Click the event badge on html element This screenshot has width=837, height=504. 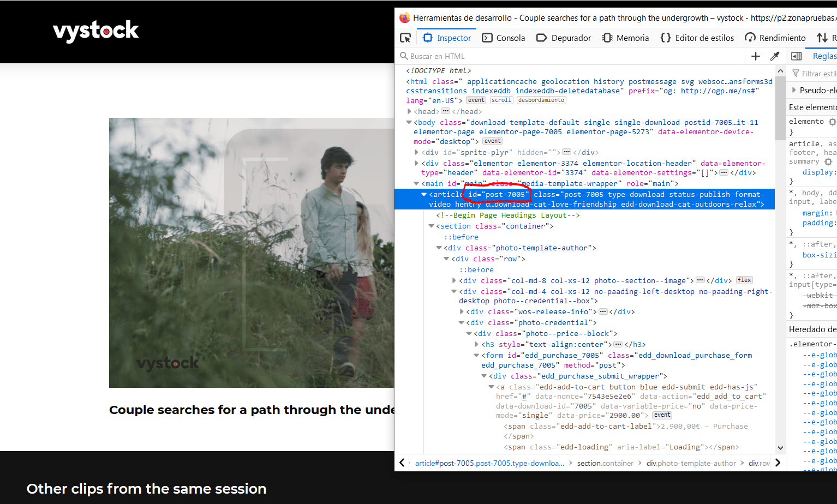pyautogui.click(x=476, y=100)
